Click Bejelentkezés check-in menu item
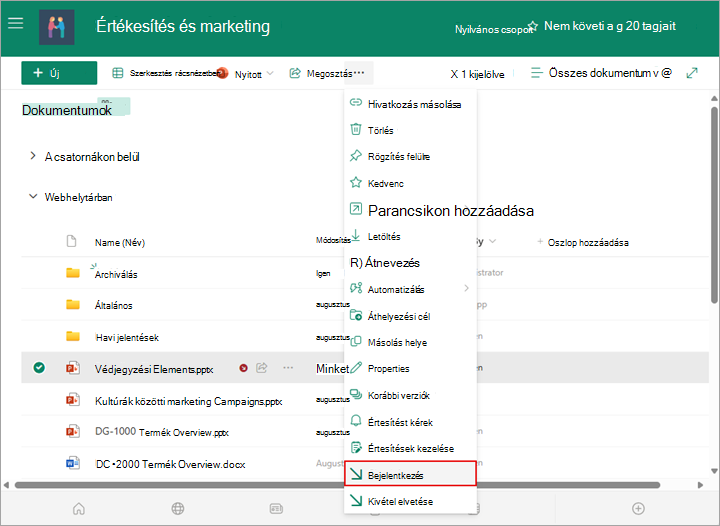The height and width of the screenshot is (526, 720). tap(410, 475)
